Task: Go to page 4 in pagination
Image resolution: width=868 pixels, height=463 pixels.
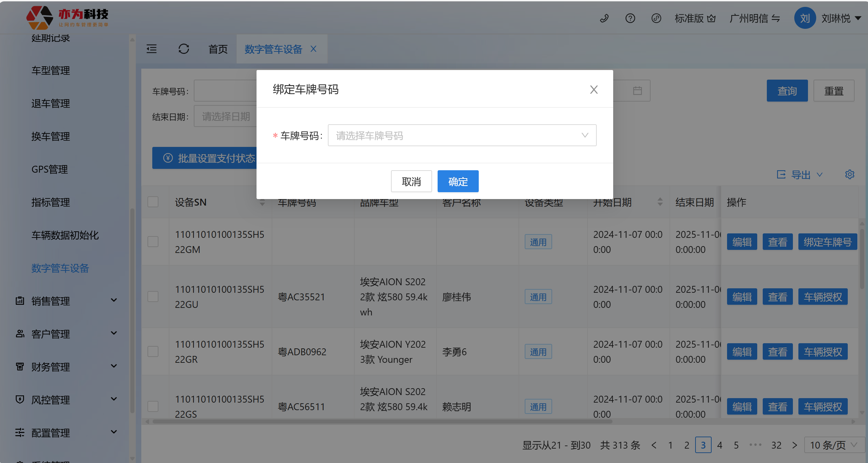Action: 720,445
